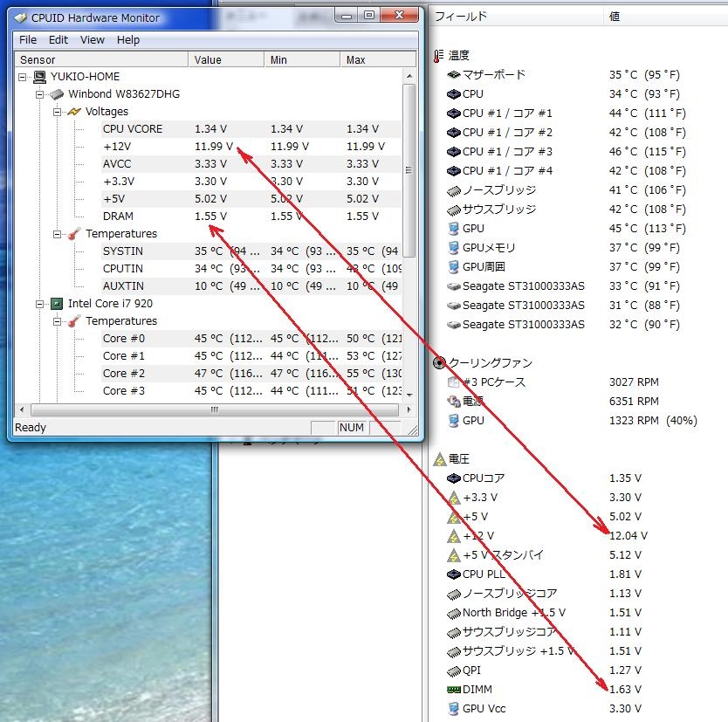Select the CPUTIN temperature row
728x722 pixels.
click(251, 269)
